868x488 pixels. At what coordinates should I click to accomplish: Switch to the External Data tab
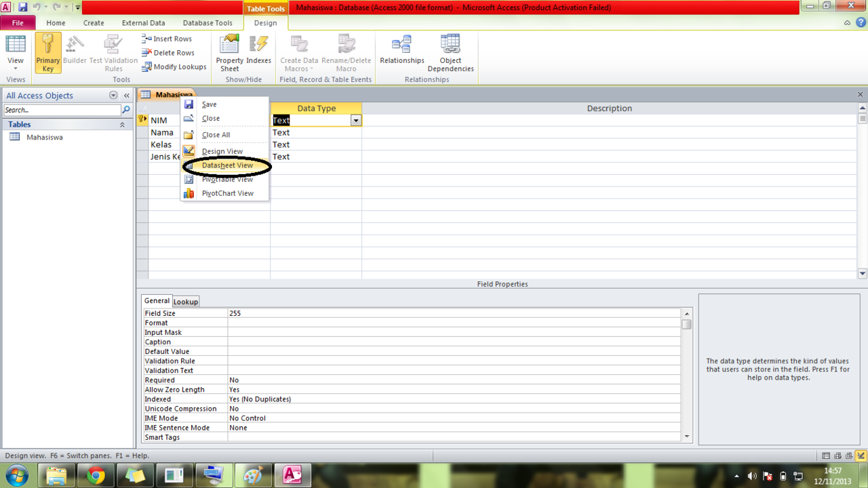143,22
